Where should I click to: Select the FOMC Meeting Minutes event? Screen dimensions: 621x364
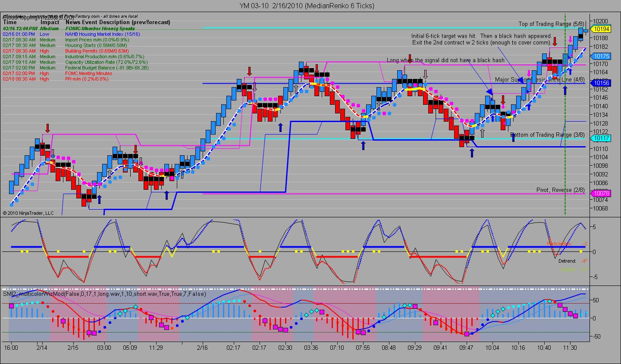tap(88, 73)
